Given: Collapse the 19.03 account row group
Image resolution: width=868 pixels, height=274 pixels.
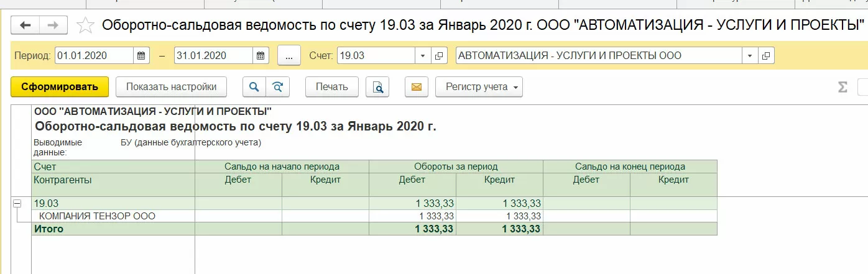Looking at the screenshot, I should (x=17, y=203).
